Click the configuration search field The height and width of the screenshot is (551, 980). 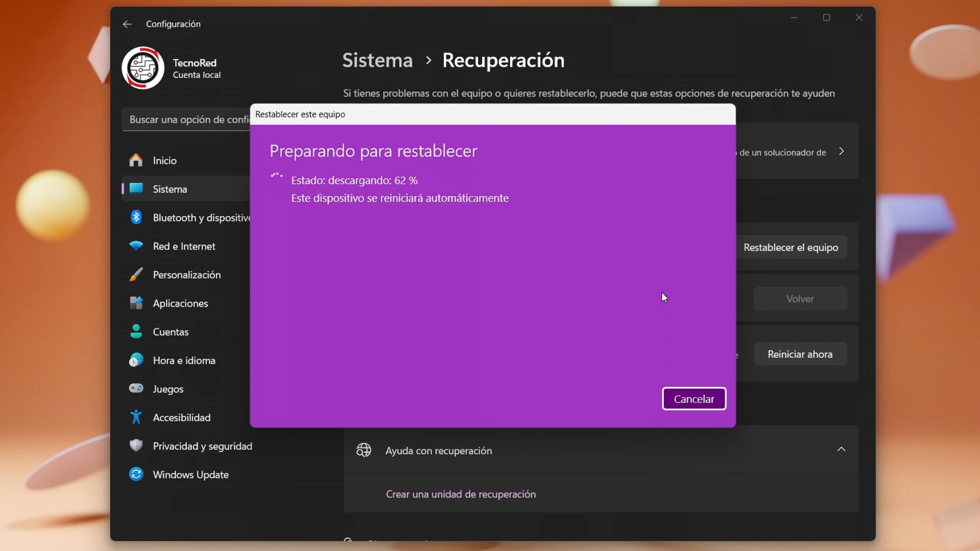(189, 119)
